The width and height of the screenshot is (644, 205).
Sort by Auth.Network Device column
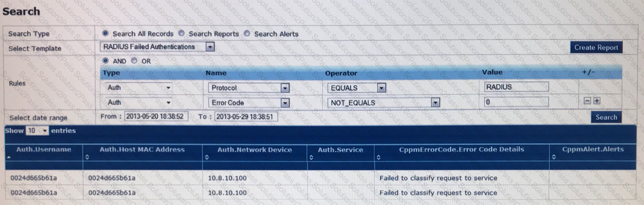[207, 157]
